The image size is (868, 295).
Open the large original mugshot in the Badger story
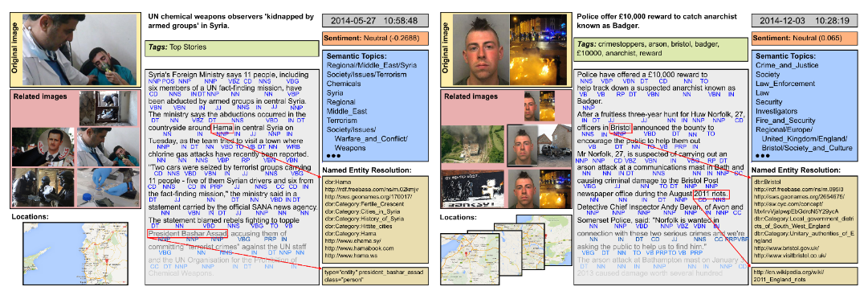[480, 50]
